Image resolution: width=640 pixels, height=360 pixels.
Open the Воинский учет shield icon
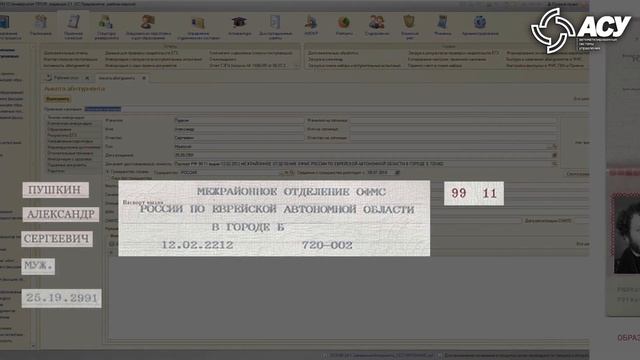(x=409, y=22)
